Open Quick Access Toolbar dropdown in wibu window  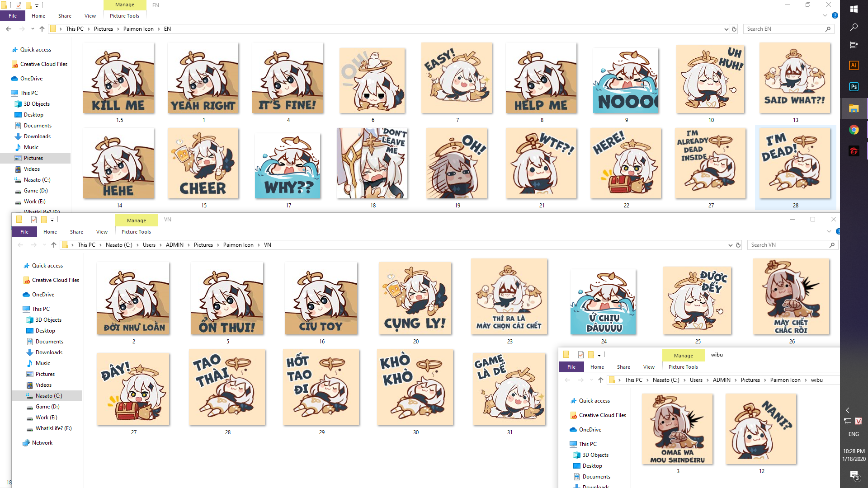click(599, 355)
